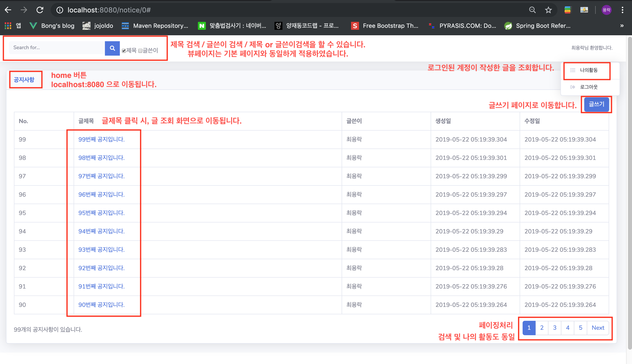Go back with the browser back arrow
The image size is (632, 364).
pyautogui.click(x=8, y=10)
